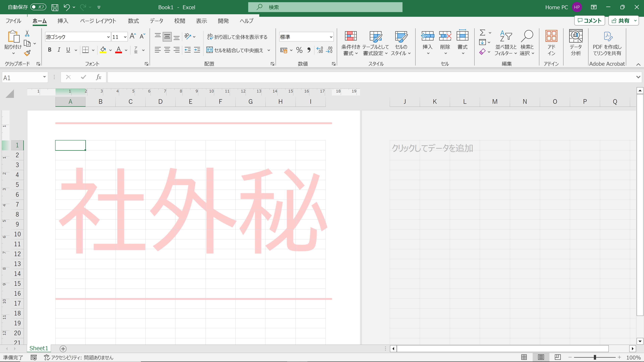
Task: Open the font color dropdown arrow
Action: [126, 50]
